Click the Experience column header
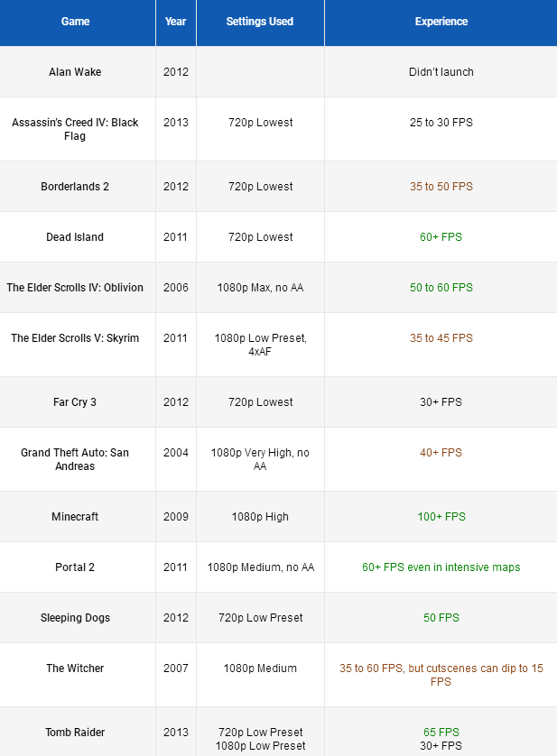Viewport: 557px width, 756px height. tap(441, 22)
